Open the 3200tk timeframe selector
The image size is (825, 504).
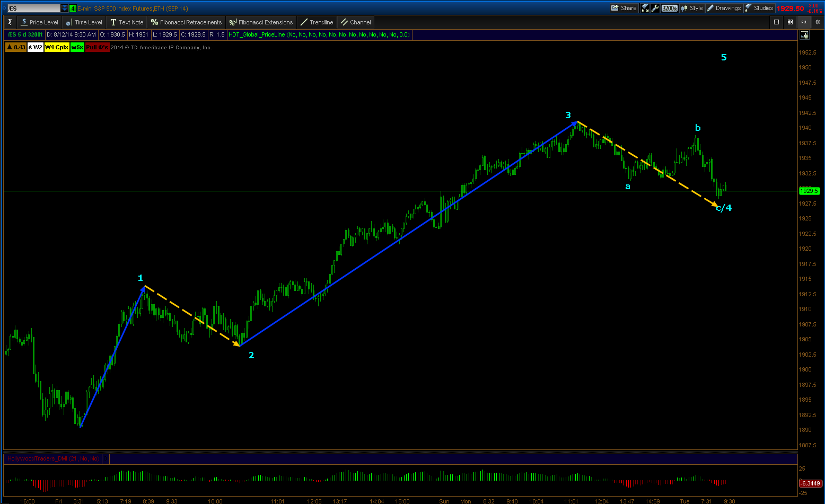coord(670,8)
